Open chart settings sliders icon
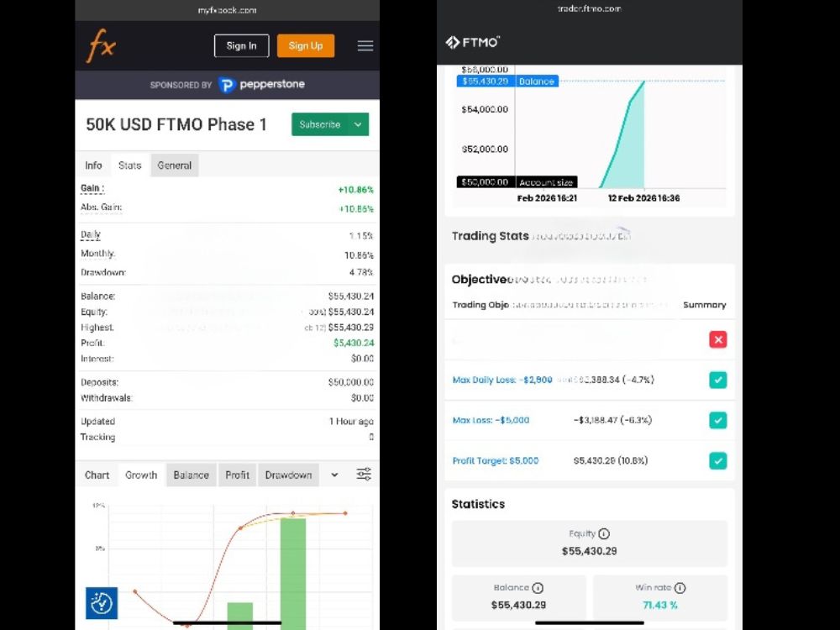Viewport: 840px width, 630px height. click(364, 474)
